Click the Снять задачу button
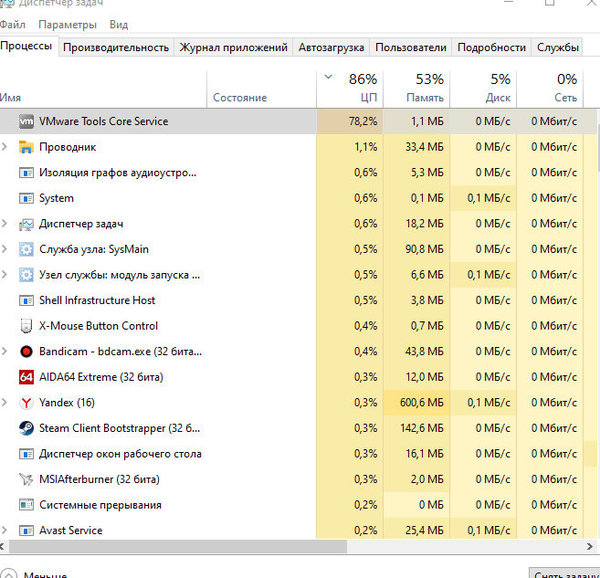This screenshot has height=578, width=600. coord(565,573)
